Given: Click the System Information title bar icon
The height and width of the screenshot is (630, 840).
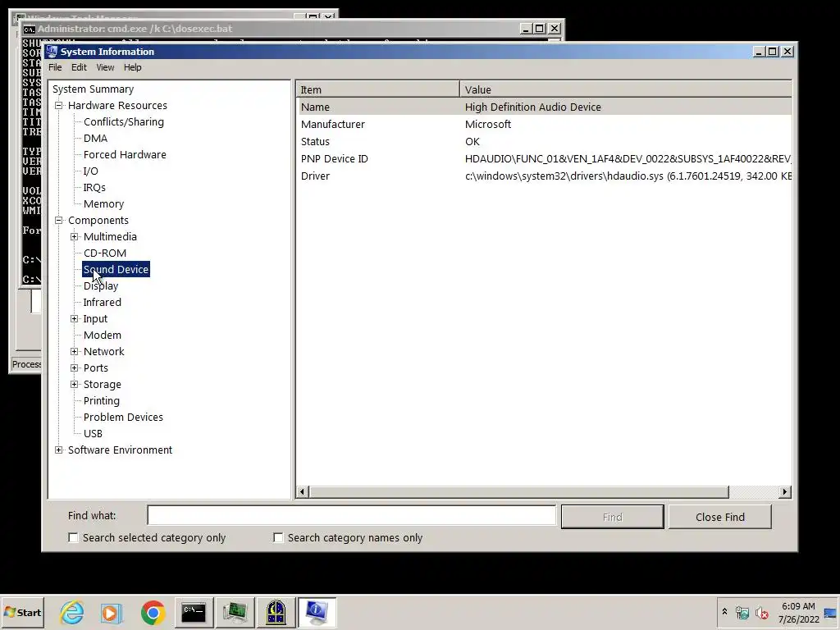Looking at the screenshot, I should pos(52,52).
